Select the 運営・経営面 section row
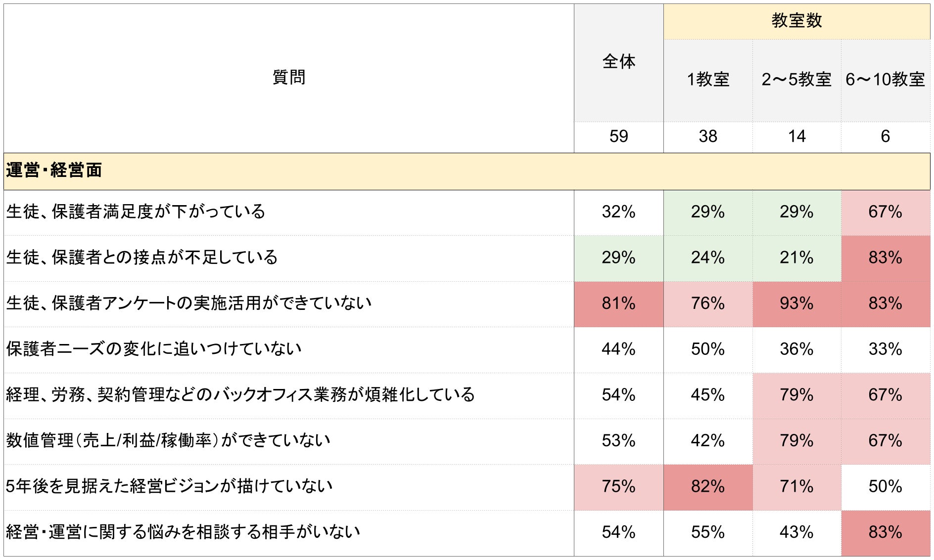The height and width of the screenshot is (560, 934). click(x=54, y=171)
